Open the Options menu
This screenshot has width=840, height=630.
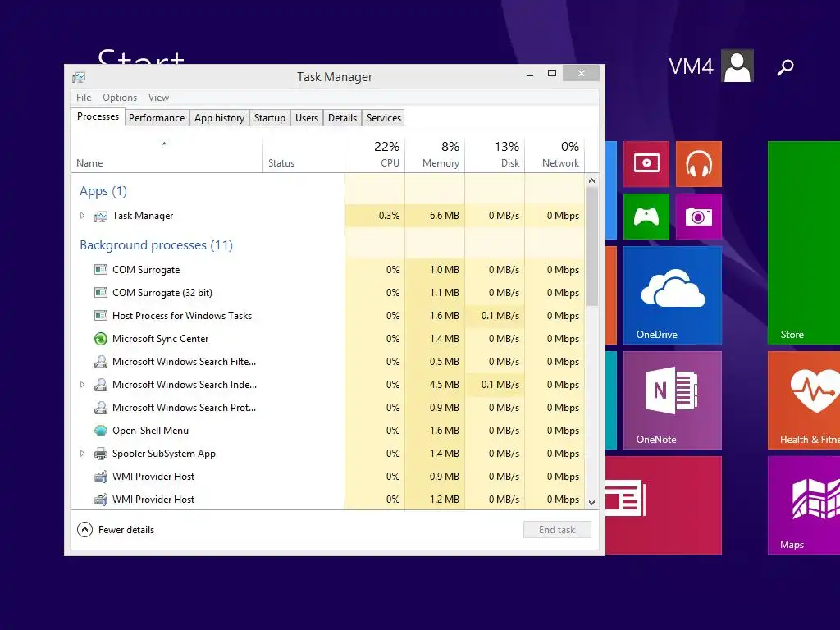click(x=120, y=98)
